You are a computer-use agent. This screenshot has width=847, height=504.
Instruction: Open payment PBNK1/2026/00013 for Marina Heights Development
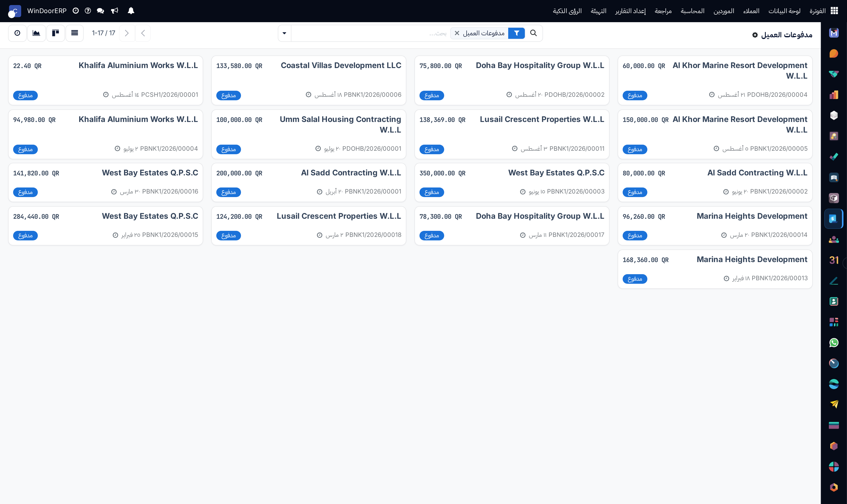coord(715,269)
